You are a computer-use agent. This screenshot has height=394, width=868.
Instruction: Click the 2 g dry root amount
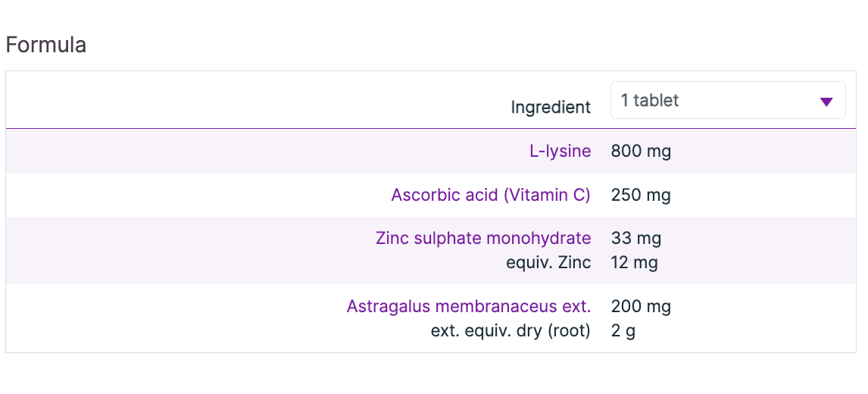click(x=623, y=330)
